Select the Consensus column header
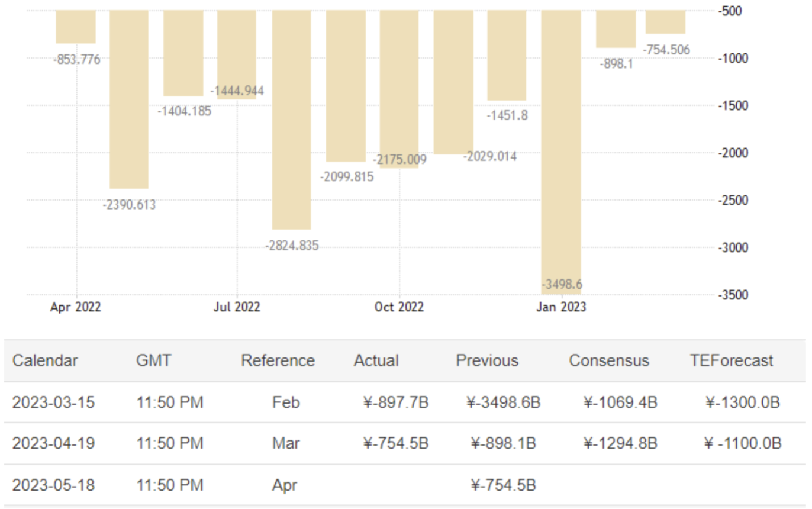Image resolution: width=812 pixels, height=509 pixels. pos(609,360)
